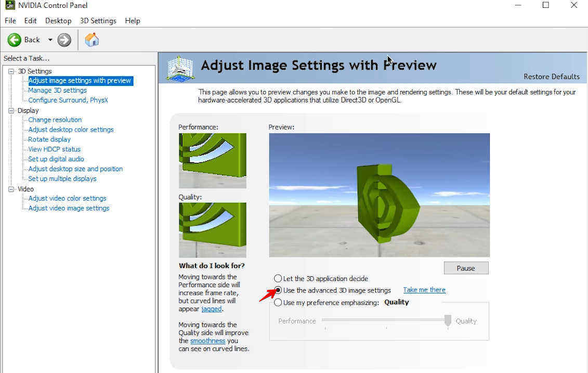Click the Quality preview thumbnail image
Screen dimensions: 588x373
click(x=212, y=230)
